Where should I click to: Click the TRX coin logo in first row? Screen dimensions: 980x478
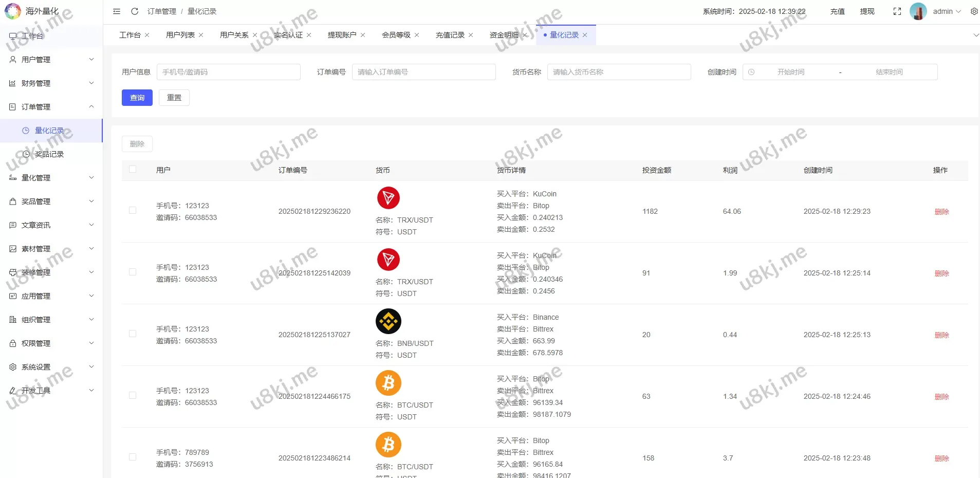(x=389, y=198)
